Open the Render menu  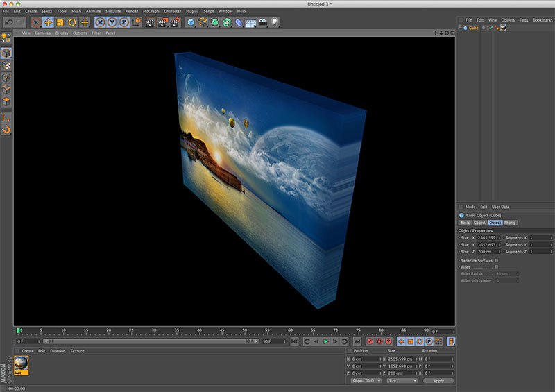point(132,11)
